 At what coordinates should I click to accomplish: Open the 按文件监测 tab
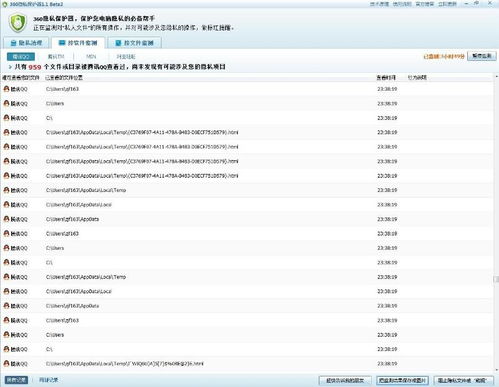point(135,43)
